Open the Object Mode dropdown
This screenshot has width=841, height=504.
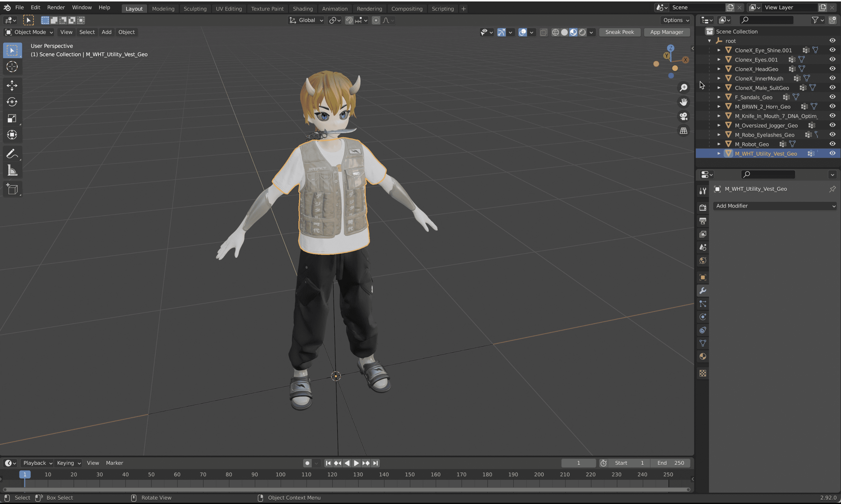29,32
